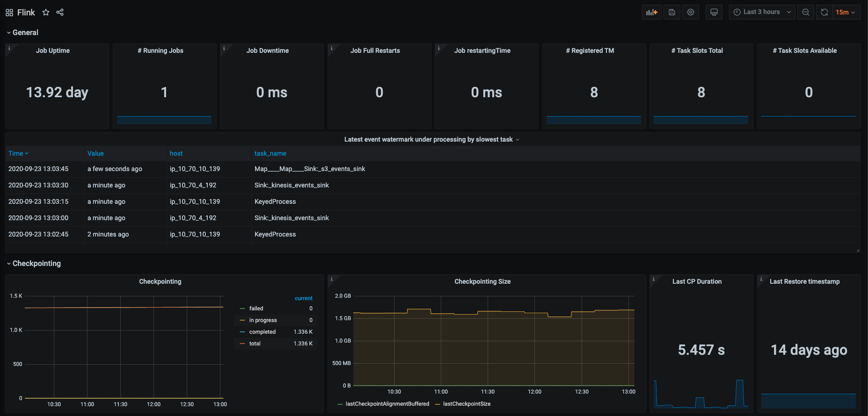Zoom out the time range
Image resolution: width=868 pixels, height=416 pixels.
805,12
